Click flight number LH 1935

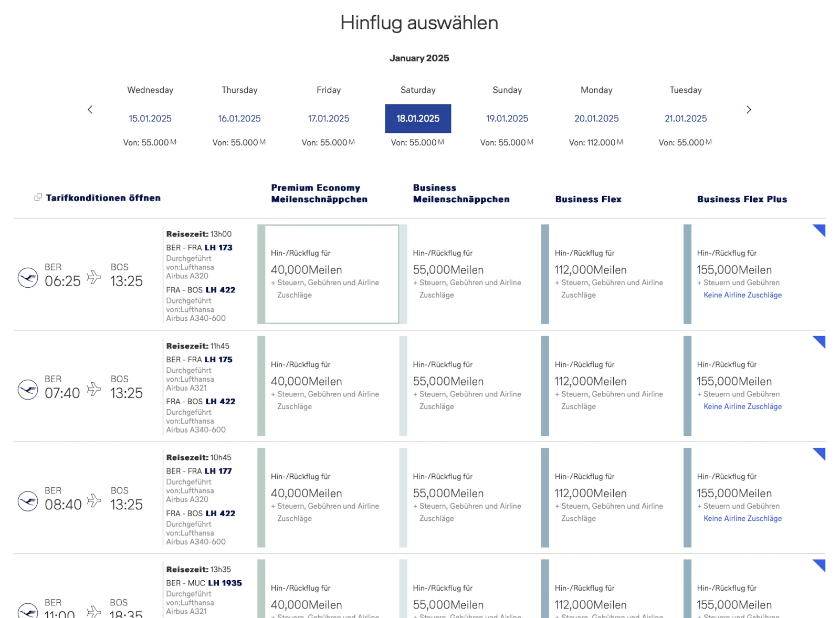(x=225, y=583)
